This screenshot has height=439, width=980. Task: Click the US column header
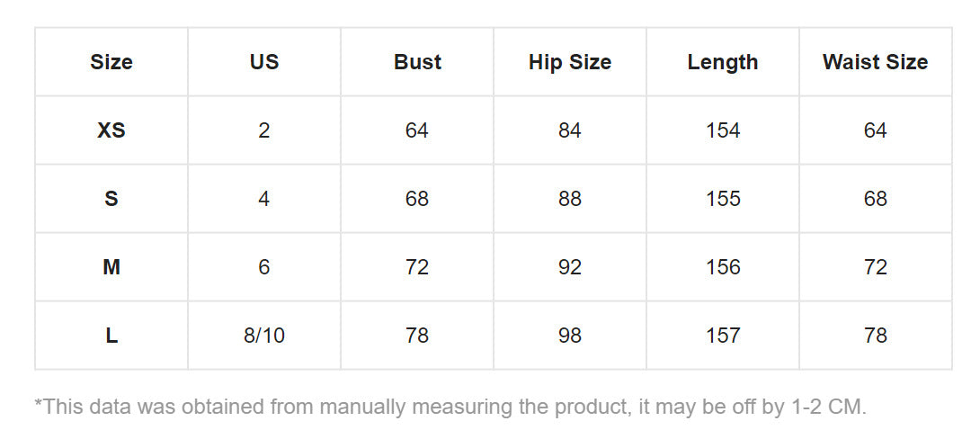point(264,62)
